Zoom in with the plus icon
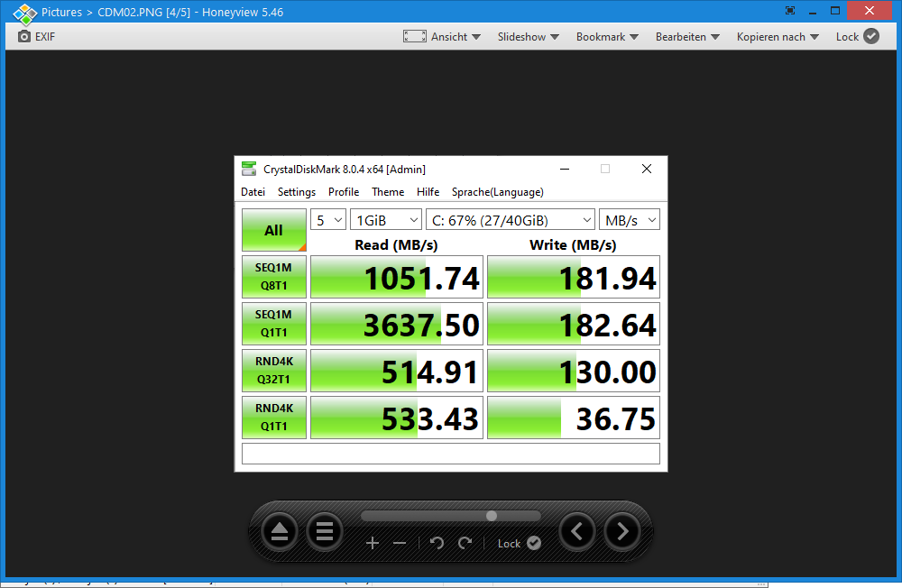 click(x=373, y=543)
